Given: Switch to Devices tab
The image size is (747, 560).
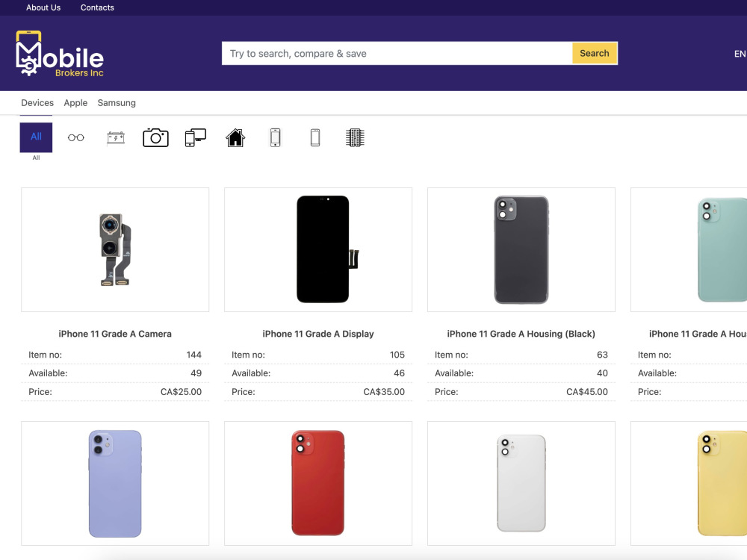Looking at the screenshot, I should 37,103.
